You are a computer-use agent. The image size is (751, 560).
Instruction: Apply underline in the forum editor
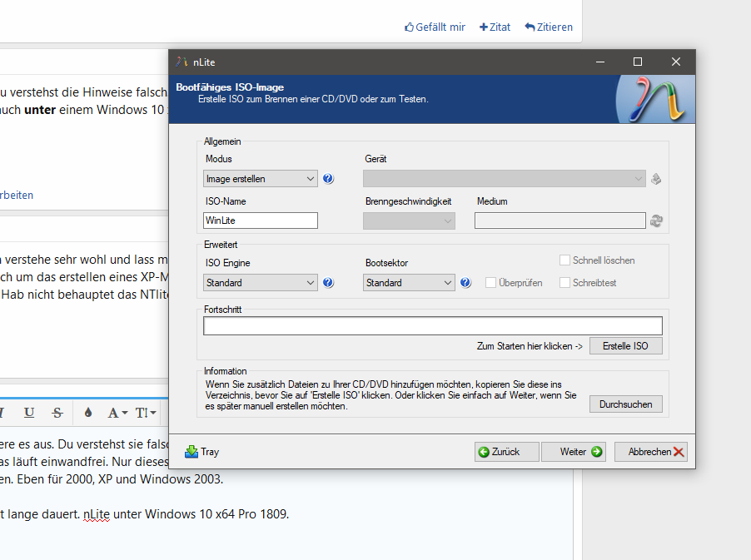29,412
